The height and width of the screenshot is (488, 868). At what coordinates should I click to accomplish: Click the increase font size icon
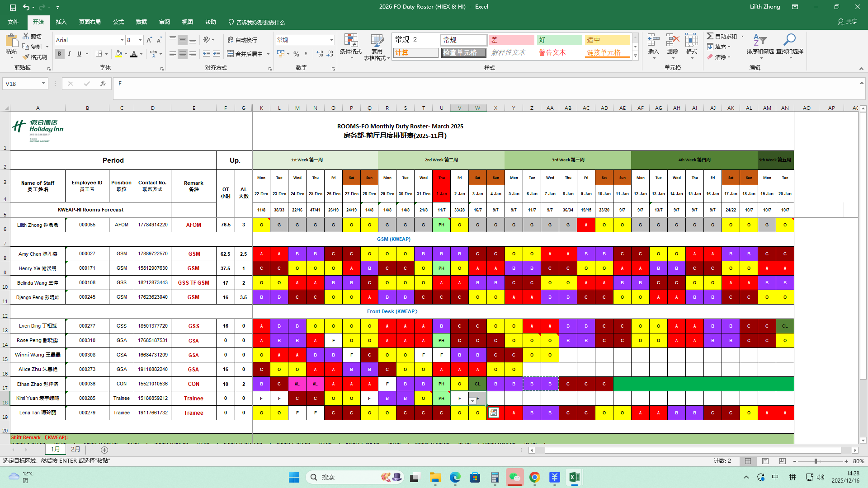pos(149,40)
